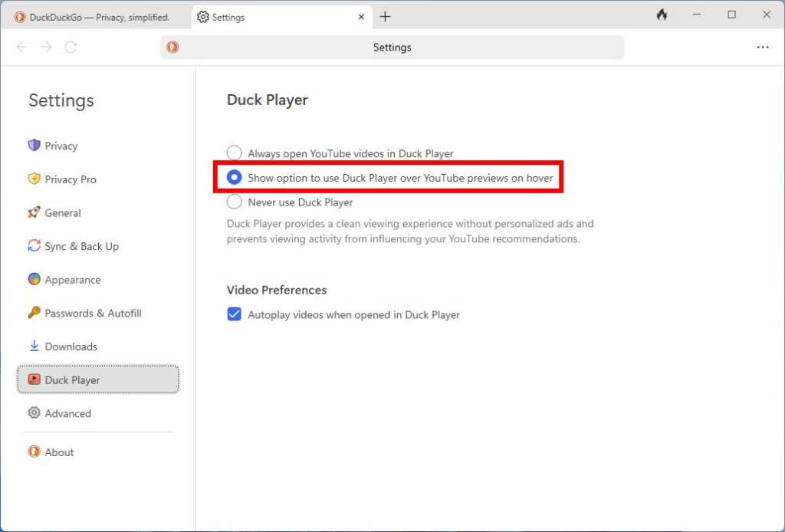Open Sync & Back Up settings via its icon
This screenshot has height=532, width=785.
(34, 246)
